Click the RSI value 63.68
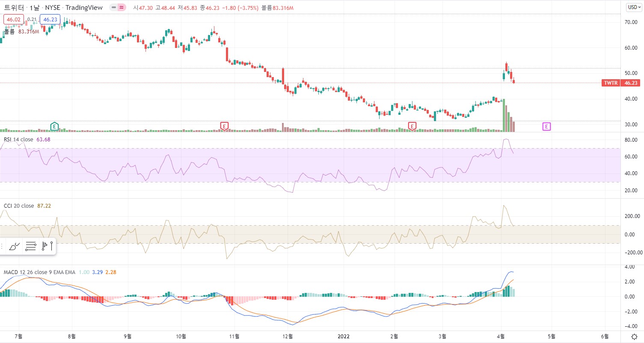The width and height of the screenshot is (644, 343). coord(43,139)
